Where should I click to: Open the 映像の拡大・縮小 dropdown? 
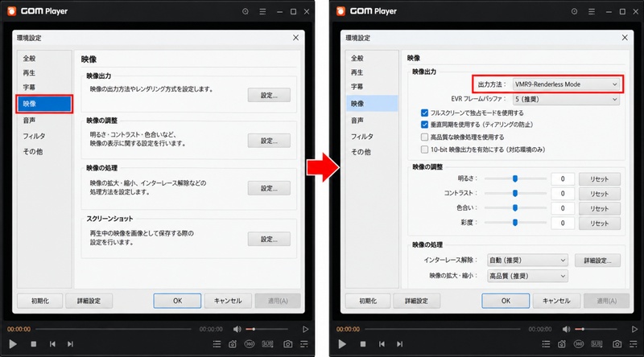(527, 276)
